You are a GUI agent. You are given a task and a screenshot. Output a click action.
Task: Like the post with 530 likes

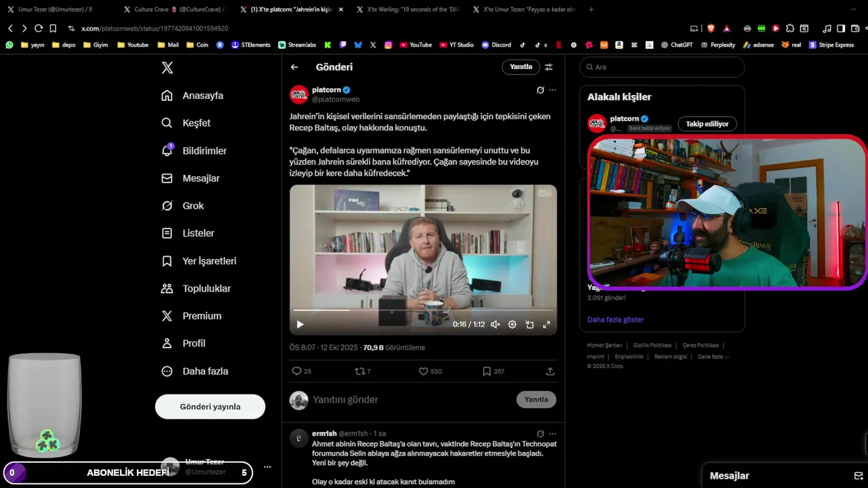click(x=430, y=371)
